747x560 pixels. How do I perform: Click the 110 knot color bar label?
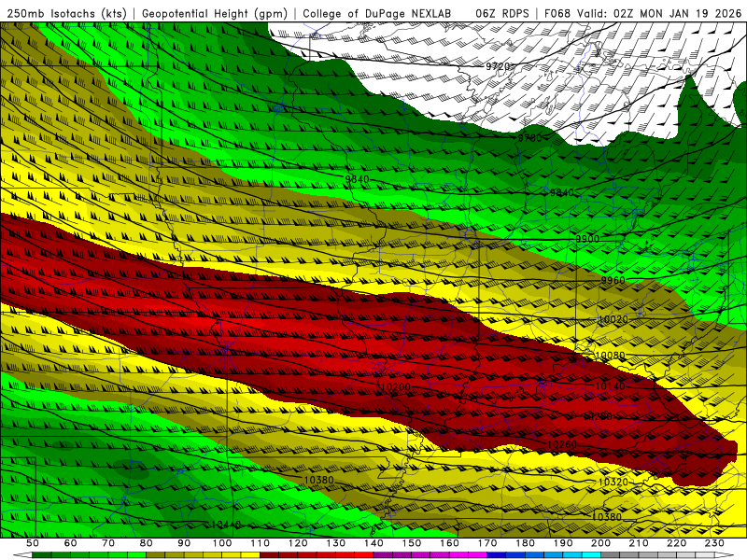click(261, 543)
